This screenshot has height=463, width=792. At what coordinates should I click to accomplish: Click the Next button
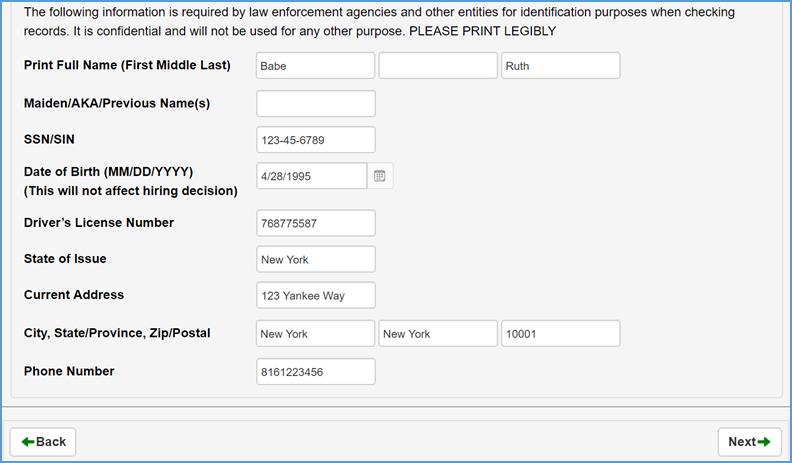(749, 441)
